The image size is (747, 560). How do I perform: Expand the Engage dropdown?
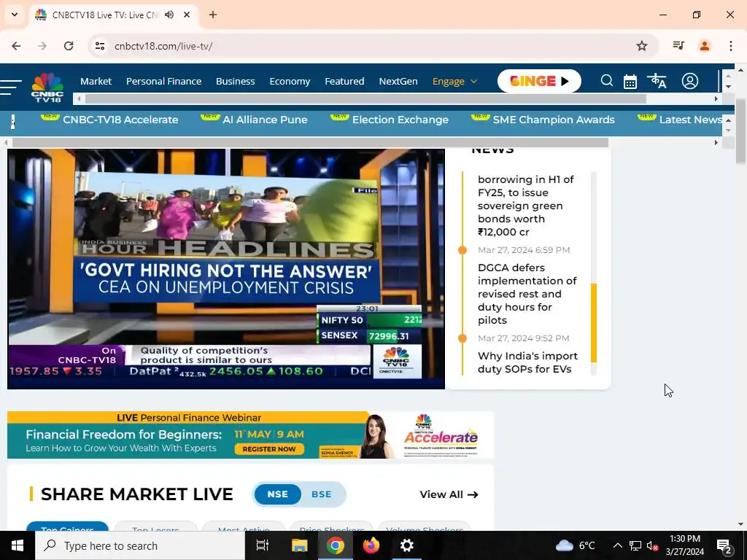(x=454, y=82)
